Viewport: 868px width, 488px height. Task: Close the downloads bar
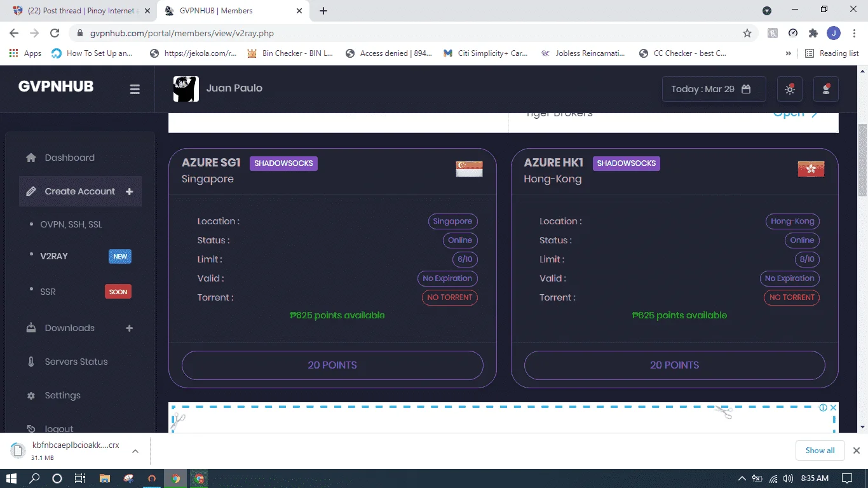click(x=856, y=451)
